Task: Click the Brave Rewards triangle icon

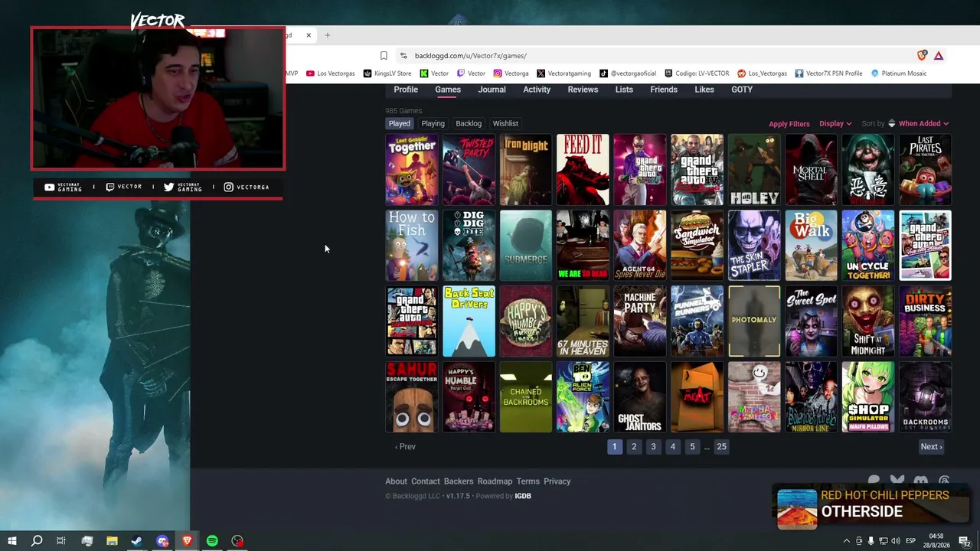Action: click(x=939, y=55)
